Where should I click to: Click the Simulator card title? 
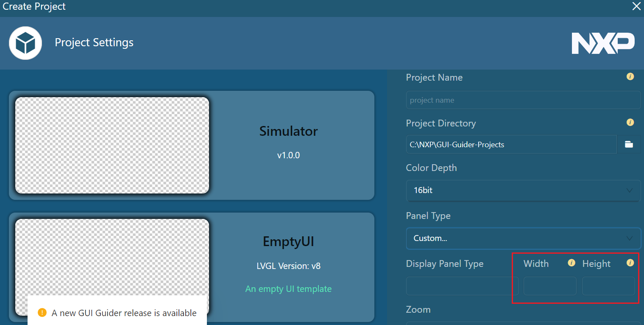288,131
